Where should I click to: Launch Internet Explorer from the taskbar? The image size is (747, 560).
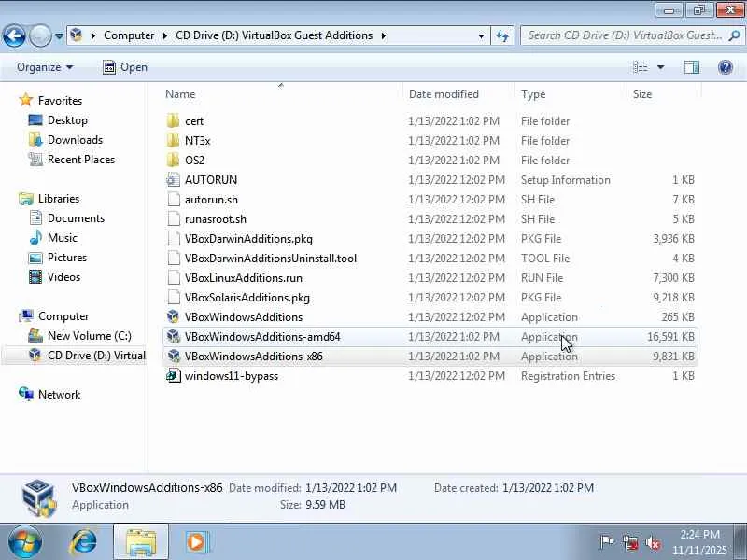pos(84,541)
